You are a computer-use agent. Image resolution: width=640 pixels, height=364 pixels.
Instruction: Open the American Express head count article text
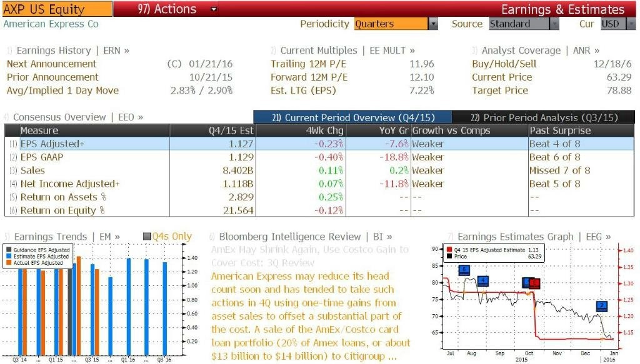click(x=310, y=315)
